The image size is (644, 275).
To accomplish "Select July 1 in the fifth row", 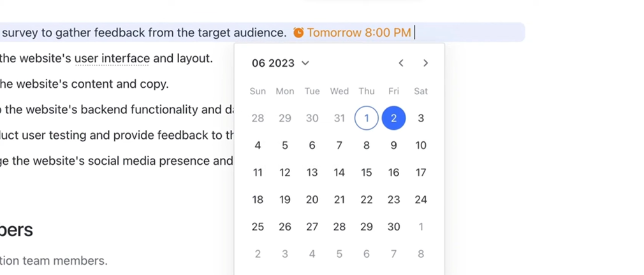I will 421,227.
